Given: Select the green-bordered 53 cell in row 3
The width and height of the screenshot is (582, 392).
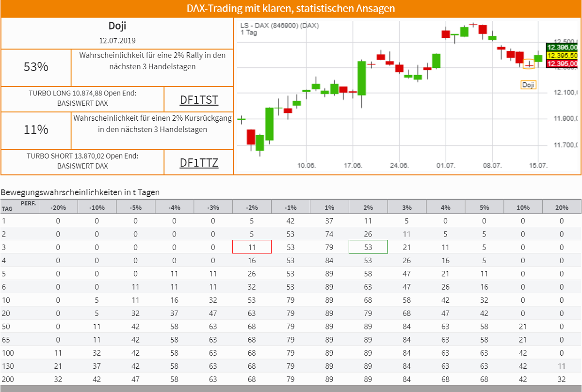Looking at the screenshot, I should click(x=368, y=247).
